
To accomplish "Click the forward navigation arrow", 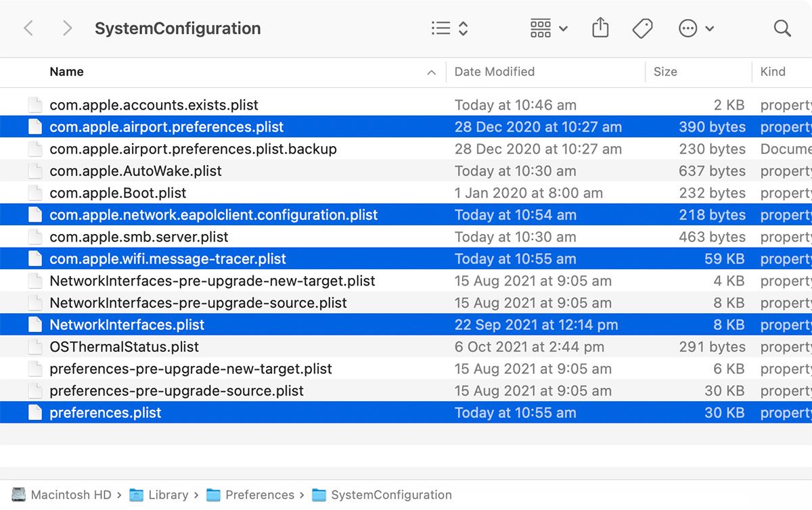I will point(67,28).
